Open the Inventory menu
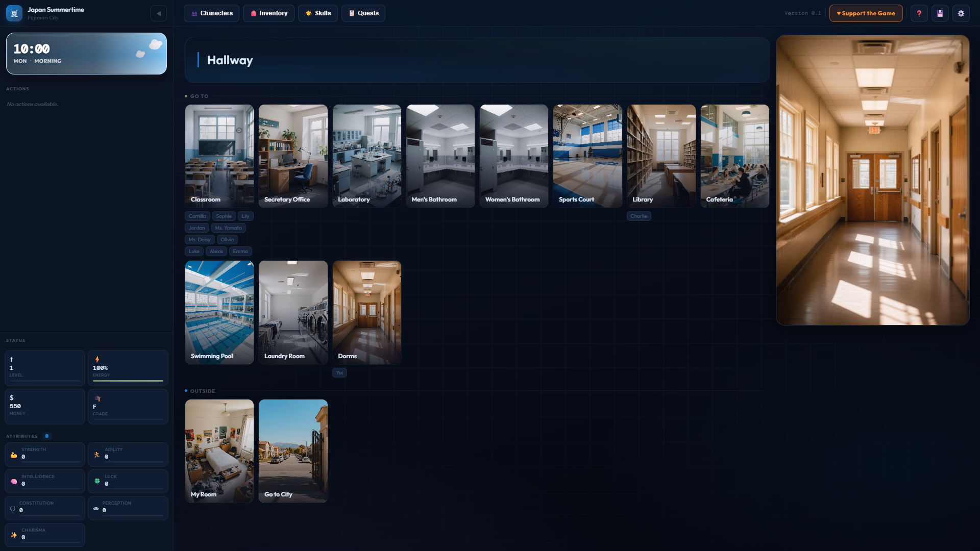 pyautogui.click(x=268, y=13)
